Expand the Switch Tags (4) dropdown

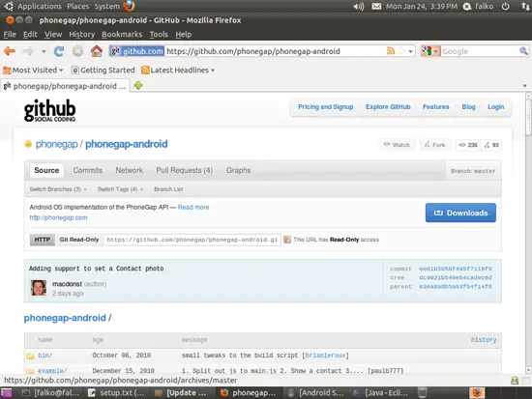point(120,189)
